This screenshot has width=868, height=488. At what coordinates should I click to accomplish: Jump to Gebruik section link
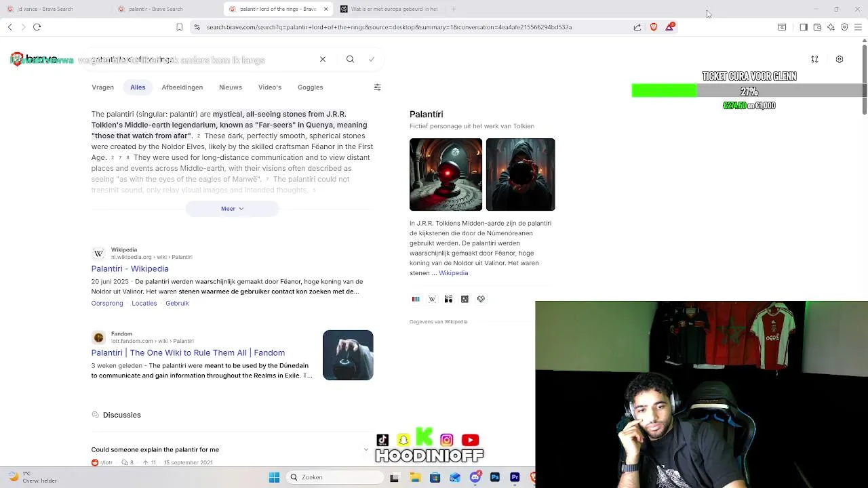[177, 304]
